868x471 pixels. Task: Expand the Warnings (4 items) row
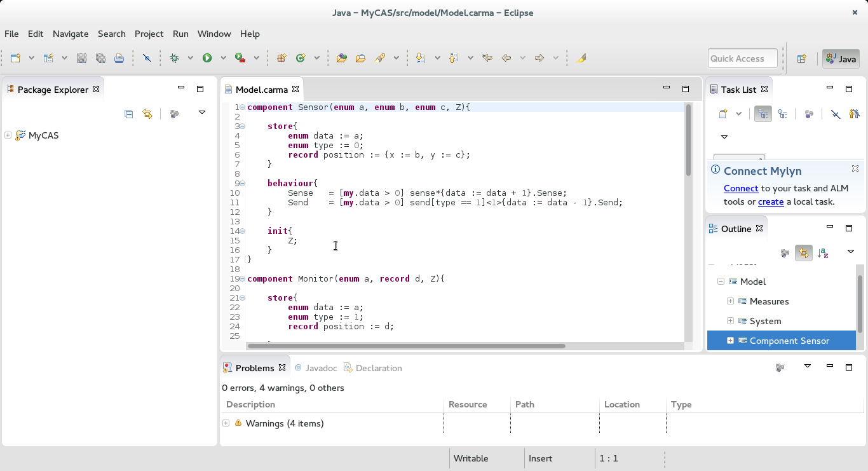(226, 423)
